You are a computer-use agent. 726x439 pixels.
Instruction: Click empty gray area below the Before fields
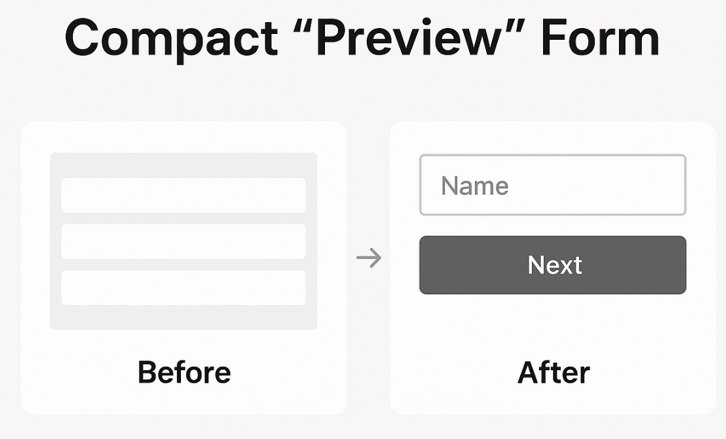coord(183,317)
